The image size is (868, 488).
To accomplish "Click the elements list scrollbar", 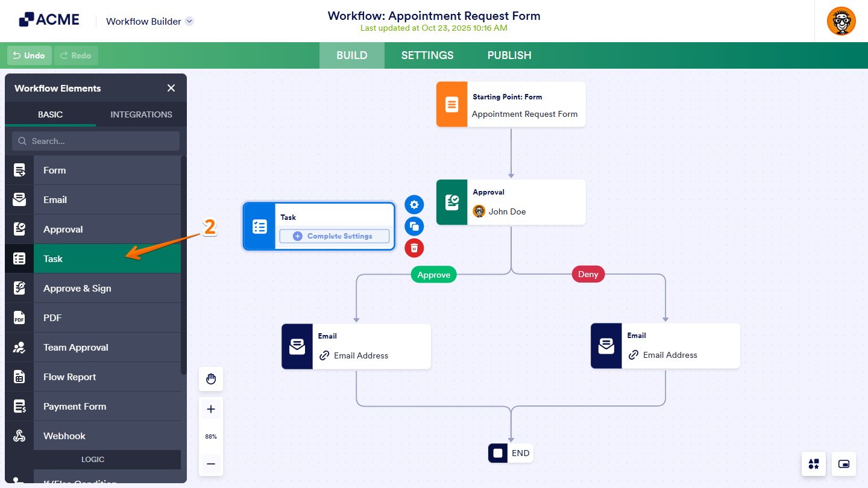I will point(184,265).
